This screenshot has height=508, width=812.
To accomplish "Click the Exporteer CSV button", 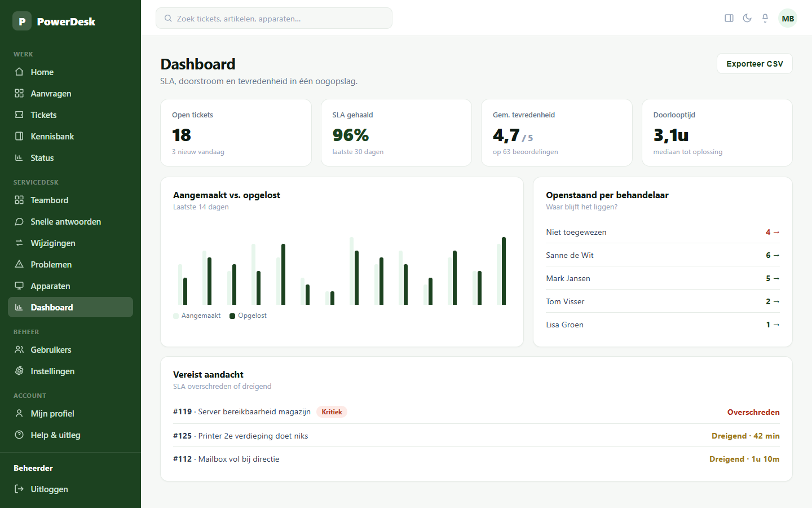I will (x=754, y=64).
